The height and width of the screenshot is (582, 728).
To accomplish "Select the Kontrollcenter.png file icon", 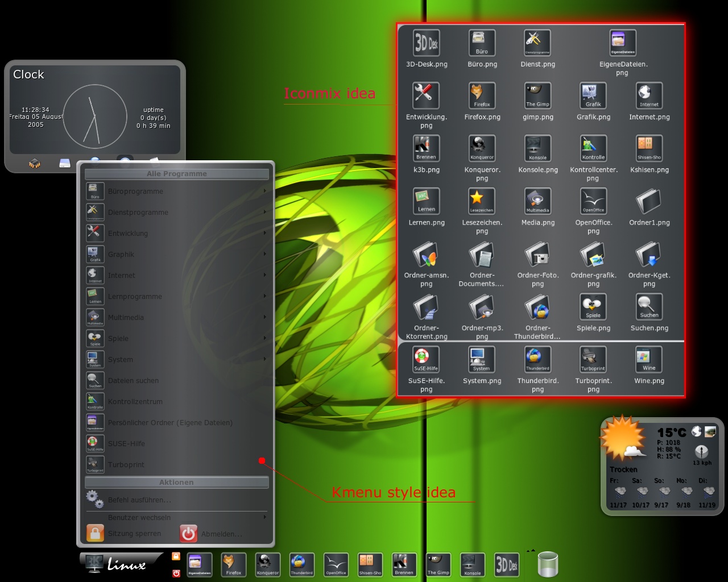I will coord(593,148).
